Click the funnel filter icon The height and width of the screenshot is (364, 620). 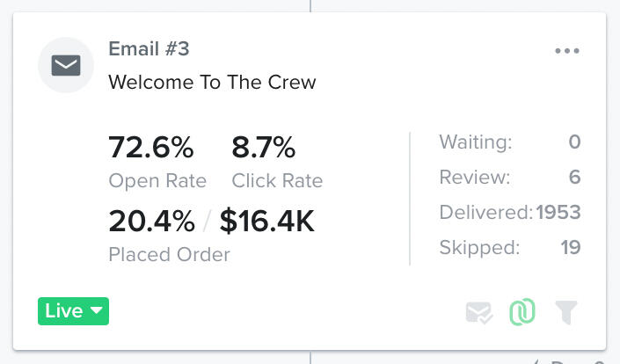pyautogui.click(x=567, y=311)
